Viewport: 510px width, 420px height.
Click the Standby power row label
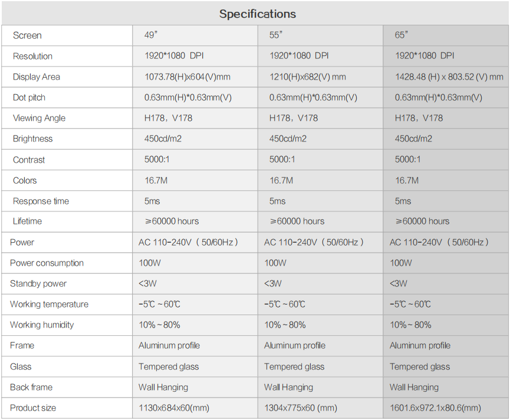38,283
